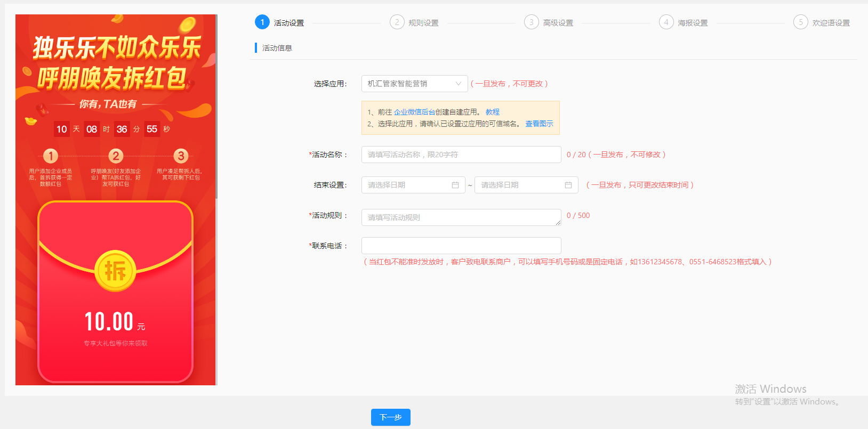Click the step 1 circle icon
Viewport: 868px width, 429px height.
pos(262,22)
